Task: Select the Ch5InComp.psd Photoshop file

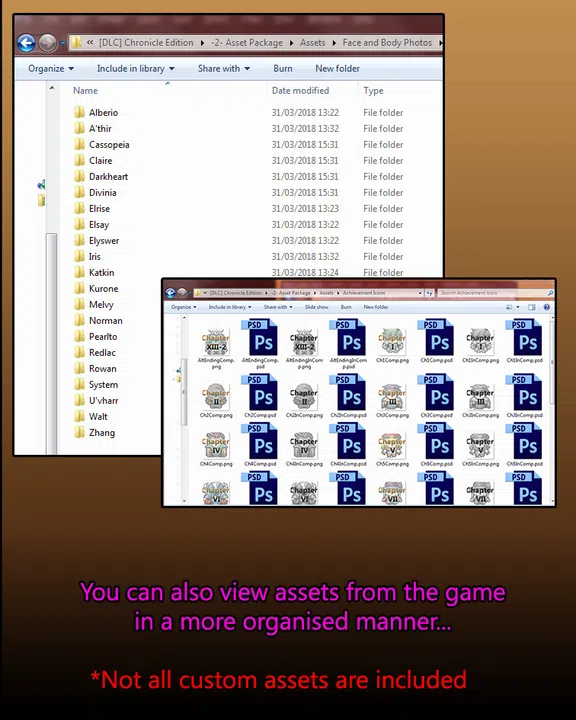Action: 524,442
